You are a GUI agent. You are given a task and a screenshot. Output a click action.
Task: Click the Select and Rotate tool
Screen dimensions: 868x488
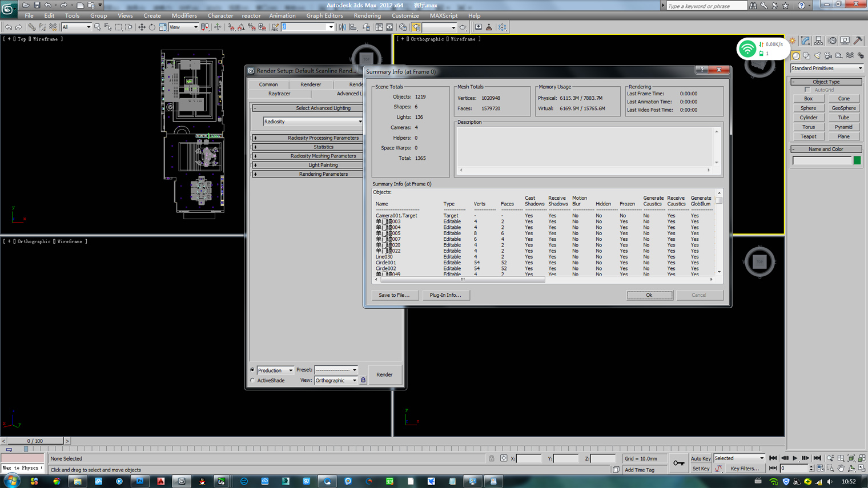(x=152, y=27)
